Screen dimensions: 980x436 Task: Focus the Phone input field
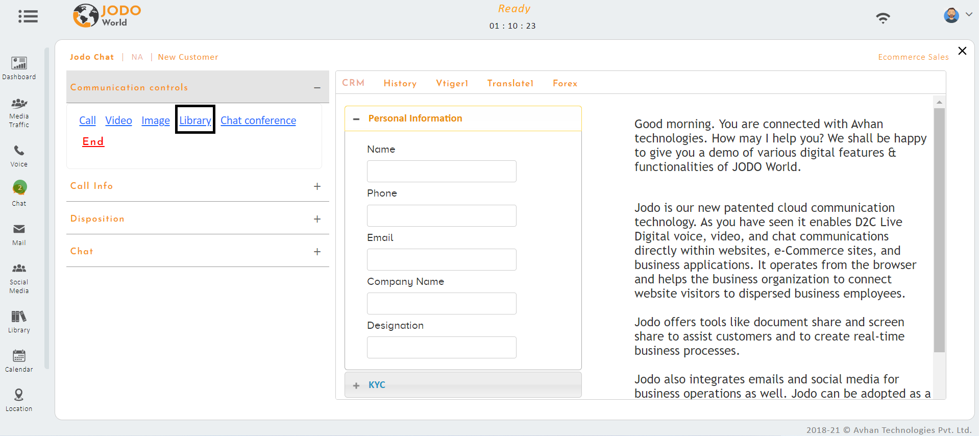442,215
